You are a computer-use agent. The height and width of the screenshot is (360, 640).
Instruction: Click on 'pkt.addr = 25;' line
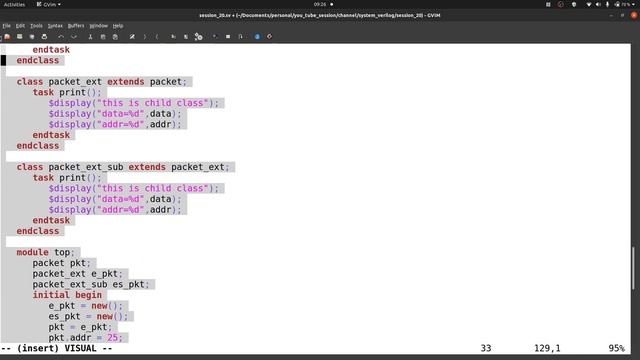pyautogui.click(x=85, y=338)
